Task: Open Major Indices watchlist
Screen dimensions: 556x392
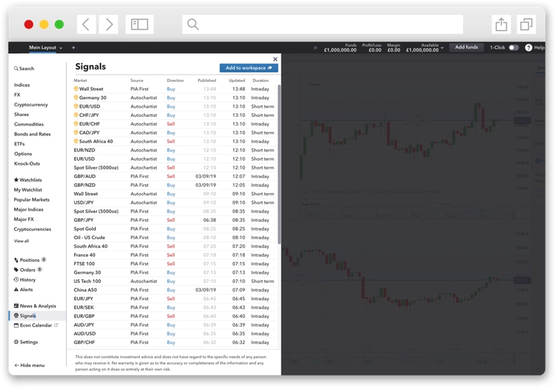Action: (28, 209)
